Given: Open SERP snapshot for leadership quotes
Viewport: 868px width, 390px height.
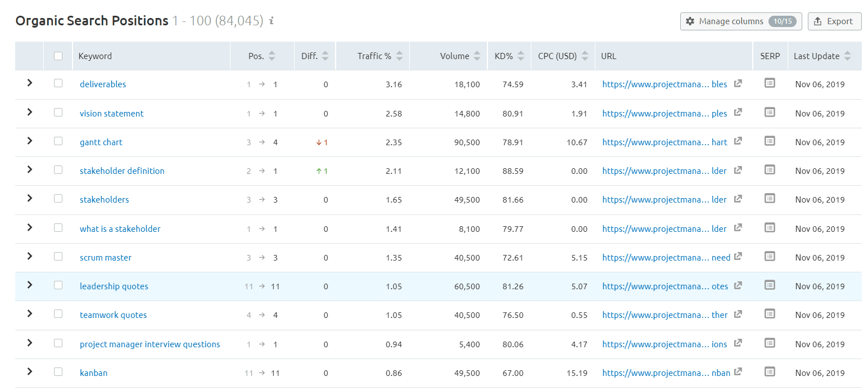Looking at the screenshot, I should coord(770,285).
